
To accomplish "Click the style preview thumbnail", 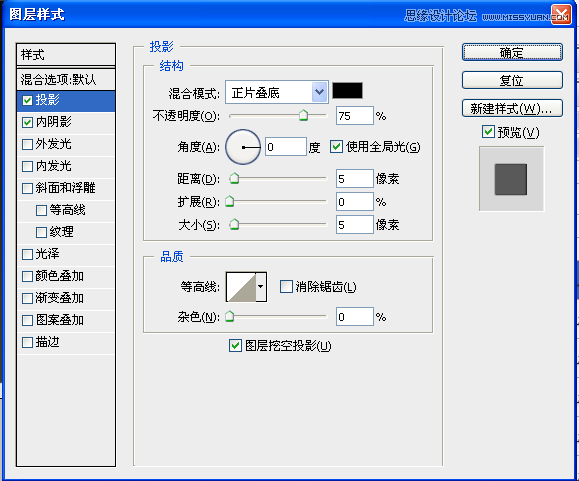I will (x=511, y=179).
